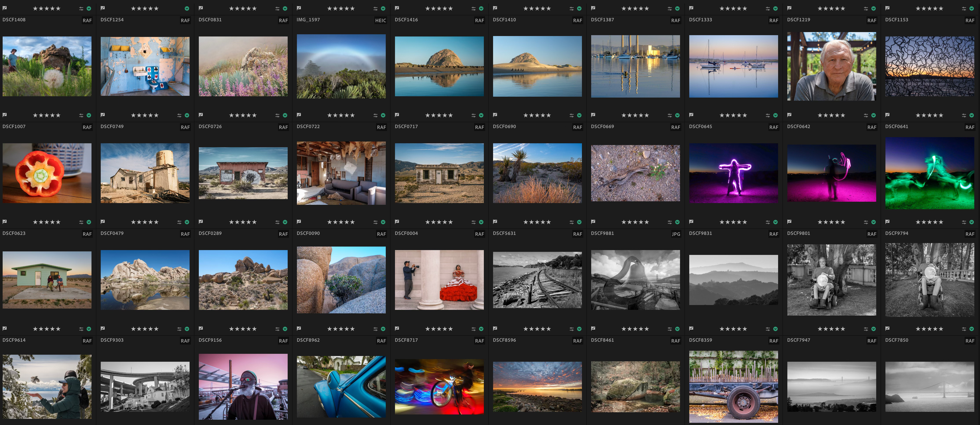This screenshot has height=425, width=980.
Task: Open the edit adjustments icon for DSCF1416
Action: click(474, 8)
